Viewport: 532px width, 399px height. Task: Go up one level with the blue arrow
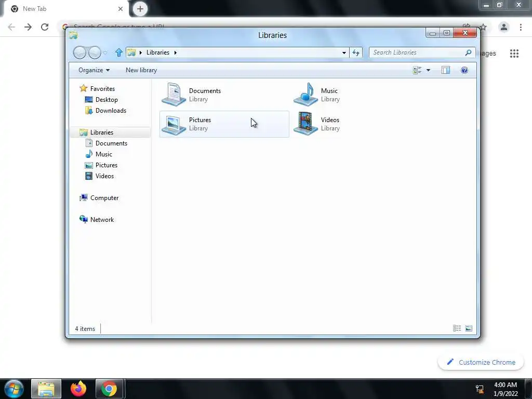[x=119, y=52]
